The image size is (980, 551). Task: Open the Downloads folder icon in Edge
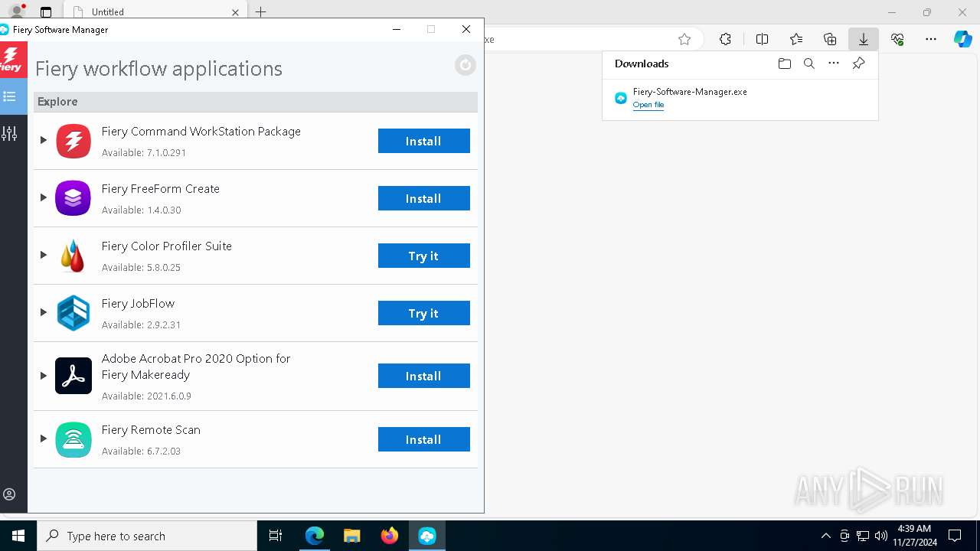pyautogui.click(x=784, y=64)
